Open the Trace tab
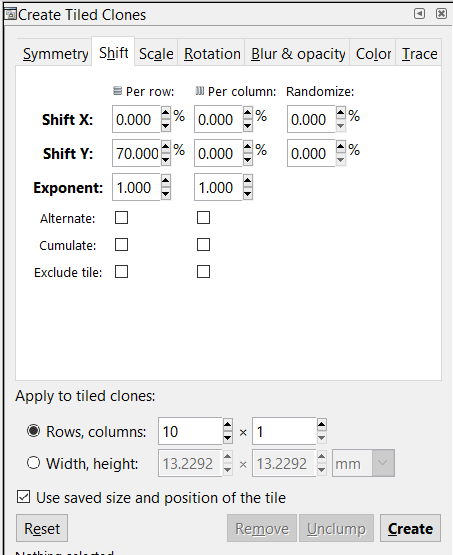This screenshot has width=453, height=555. coord(419,54)
